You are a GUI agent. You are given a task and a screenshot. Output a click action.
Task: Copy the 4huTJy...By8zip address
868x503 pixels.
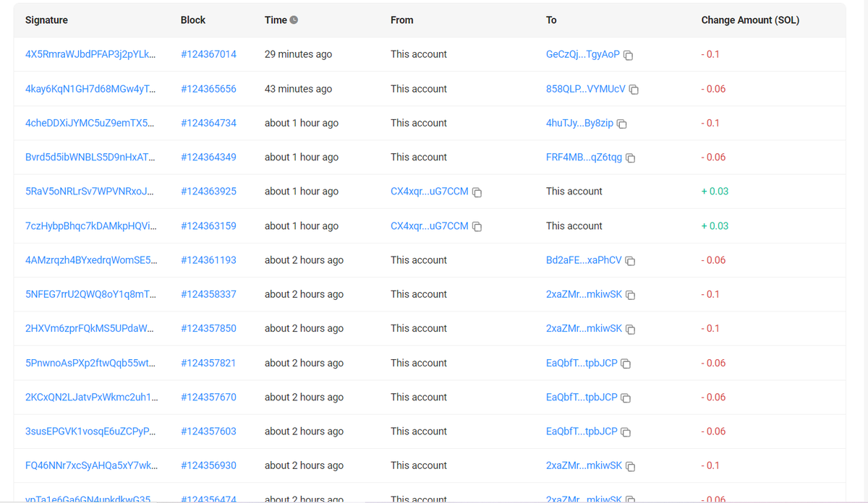coord(622,124)
